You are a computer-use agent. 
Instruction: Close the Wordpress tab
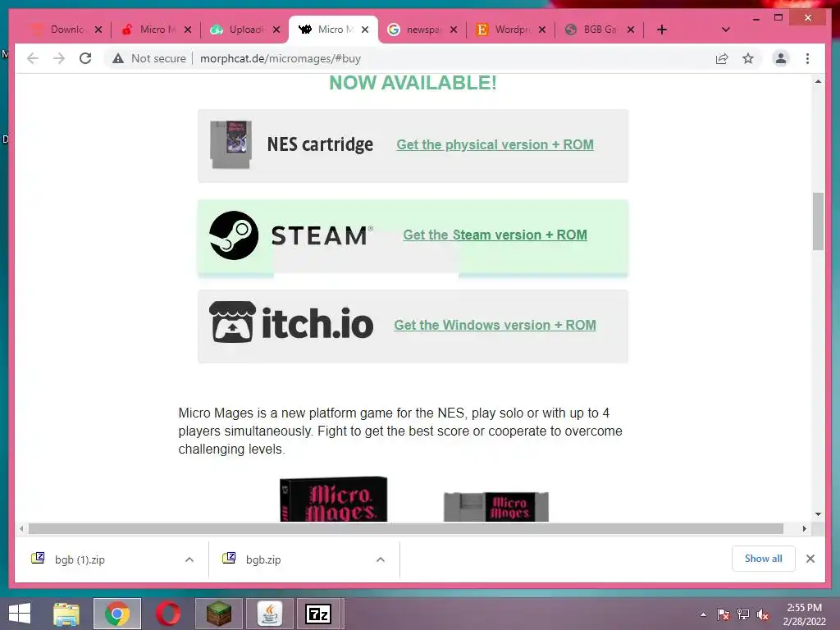[542, 30]
